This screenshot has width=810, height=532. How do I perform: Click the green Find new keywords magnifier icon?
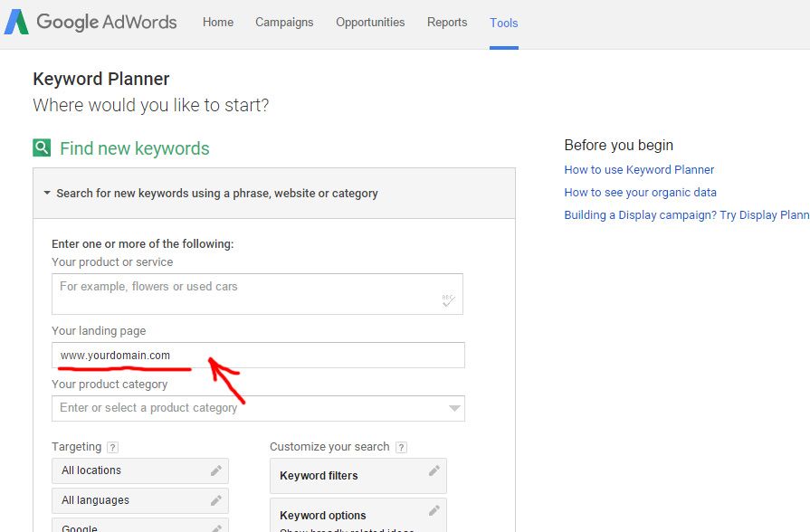tap(42, 147)
